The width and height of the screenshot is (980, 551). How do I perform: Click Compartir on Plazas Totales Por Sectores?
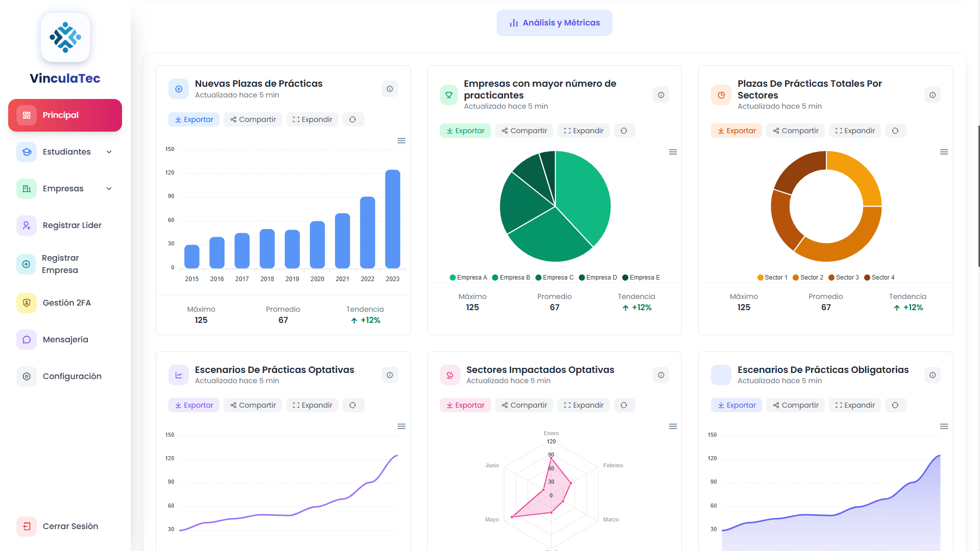click(x=795, y=131)
